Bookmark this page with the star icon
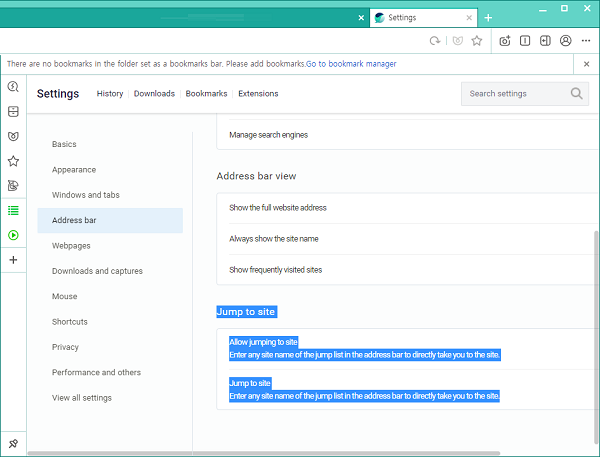Viewport: 600px width, 457px height. [x=477, y=41]
